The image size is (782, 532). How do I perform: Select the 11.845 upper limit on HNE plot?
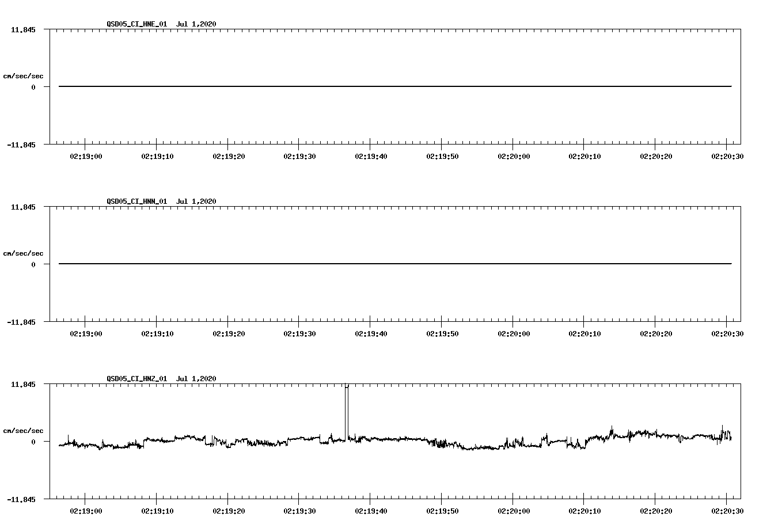point(23,29)
